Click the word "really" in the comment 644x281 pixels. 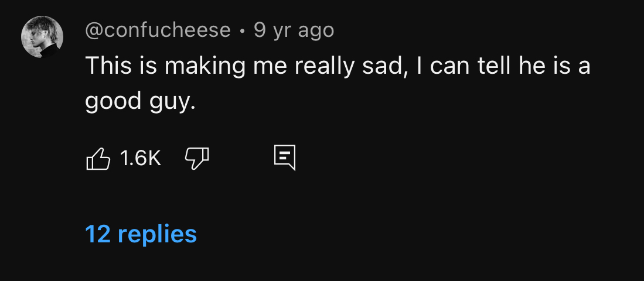pyautogui.click(x=323, y=65)
